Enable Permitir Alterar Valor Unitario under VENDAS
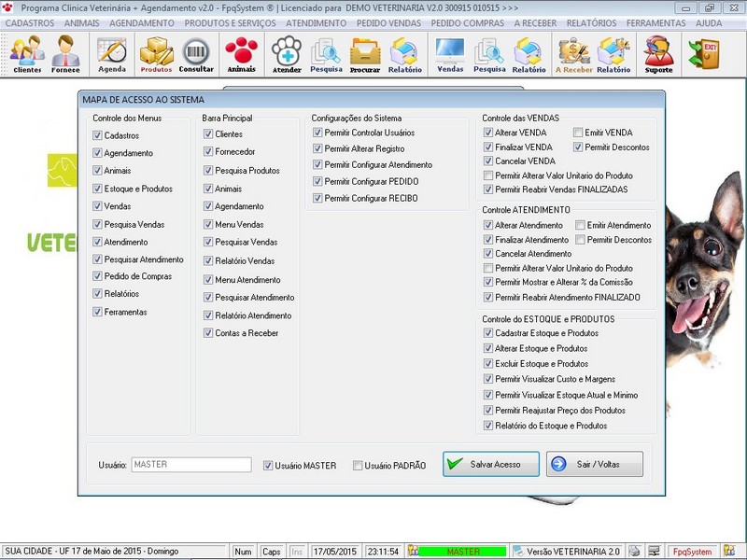Screen dimensions: 747x560 [488, 175]
